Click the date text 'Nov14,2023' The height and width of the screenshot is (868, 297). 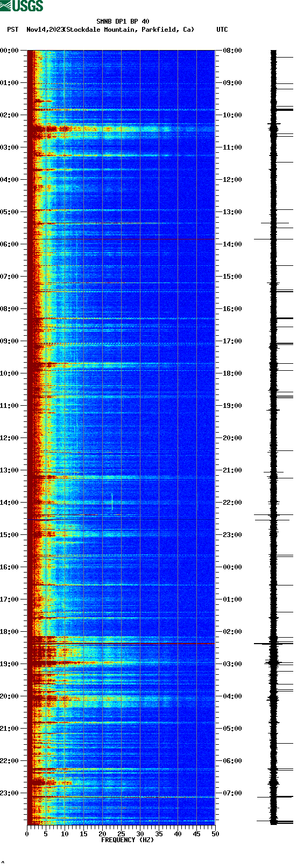pyautogui.click(x=45, y=30)
